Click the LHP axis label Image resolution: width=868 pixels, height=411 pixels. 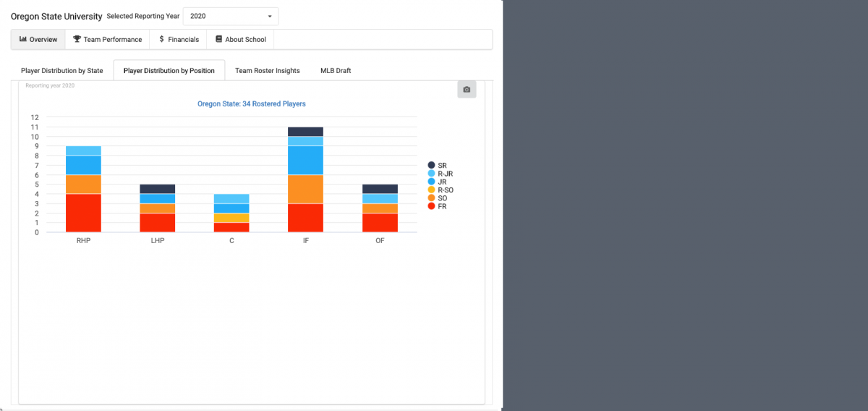pos(158,240)
